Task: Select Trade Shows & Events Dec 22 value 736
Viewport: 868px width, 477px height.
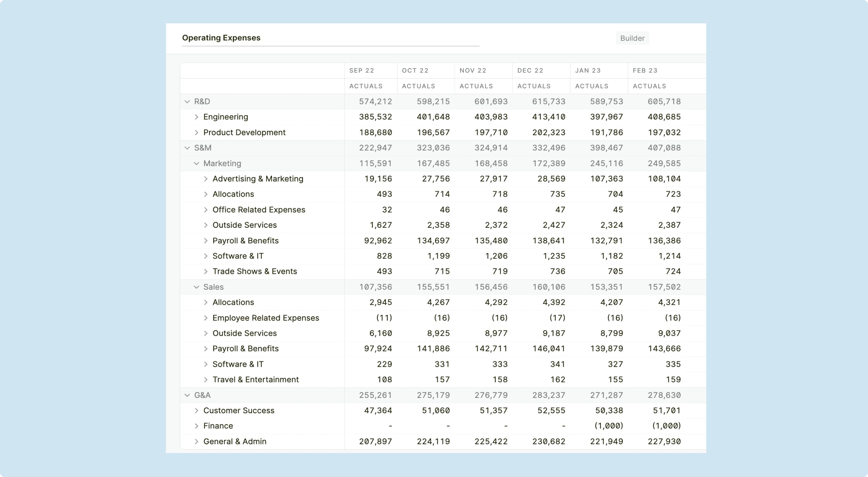Action: (x=558, y=271)
